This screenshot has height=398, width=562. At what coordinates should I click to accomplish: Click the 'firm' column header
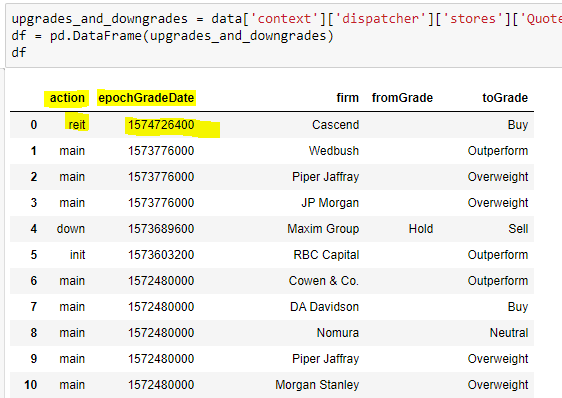(347, 98)
